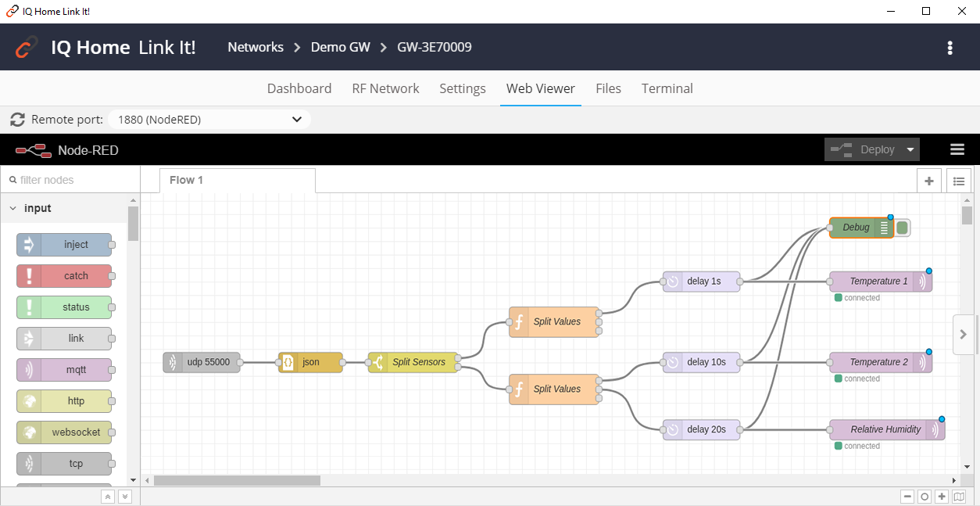The image size is (980, 506).
Task: Refresh the remote port connection
Action: (x=17, y=120)
